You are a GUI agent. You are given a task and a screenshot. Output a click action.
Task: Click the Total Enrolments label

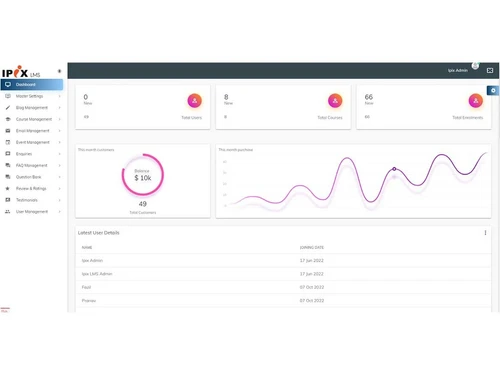point(468,118)
